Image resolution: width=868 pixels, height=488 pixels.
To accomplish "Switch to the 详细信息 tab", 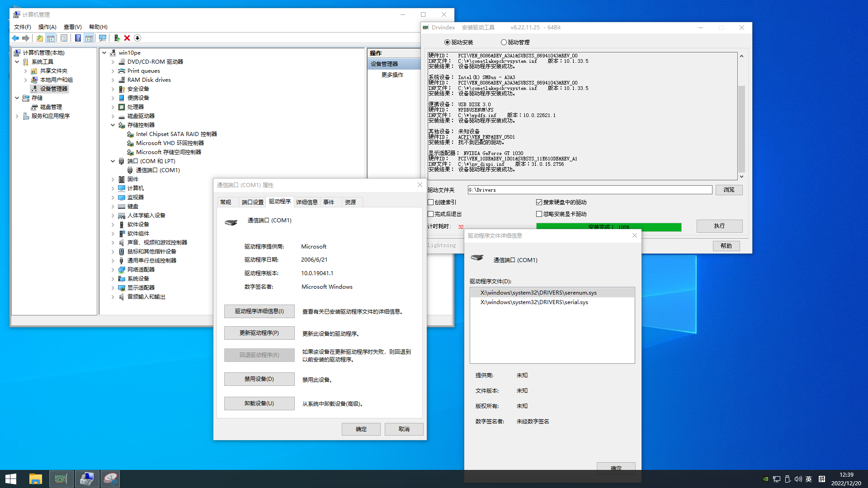I will tap(307, 202).
